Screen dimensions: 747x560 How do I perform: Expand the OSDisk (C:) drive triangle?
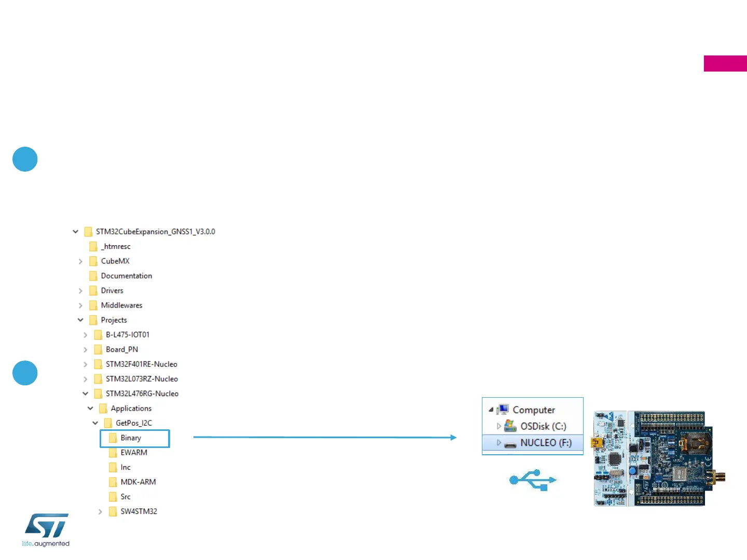(499, 426)
